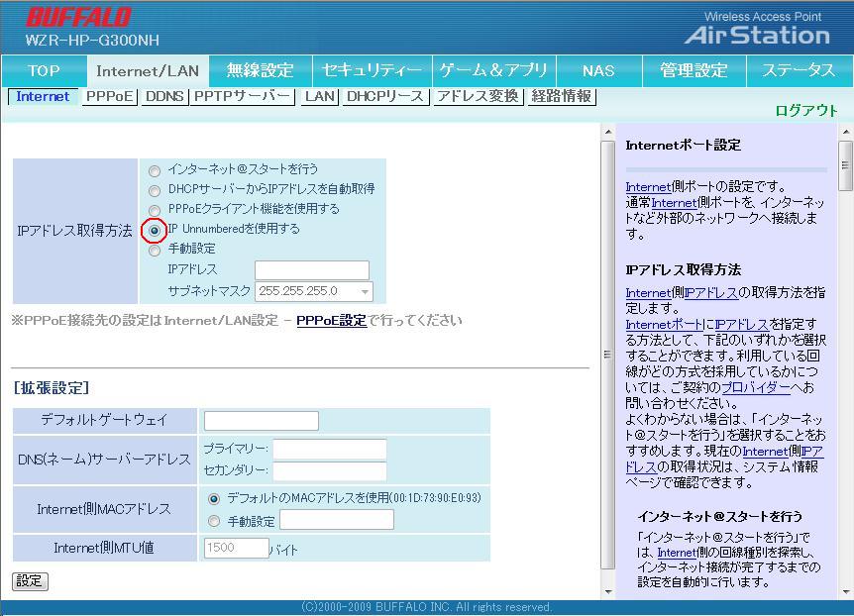Select 手動設定 IP address radio option
854x616 pixels.
coord(155,251)
